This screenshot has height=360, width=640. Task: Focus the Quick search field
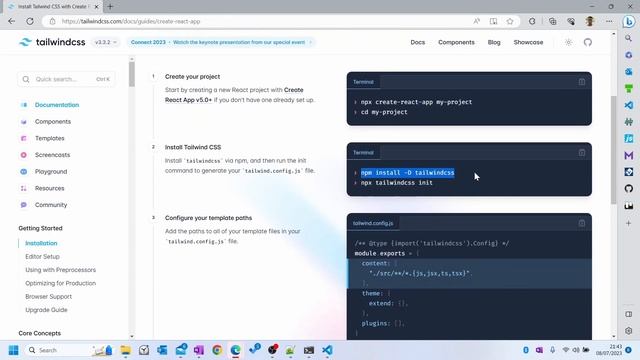click(x=66, y=79)
